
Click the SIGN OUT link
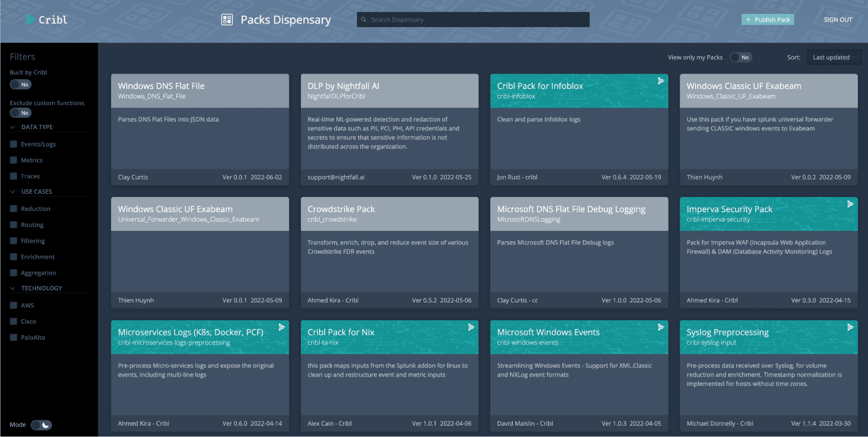tap(838, 20)
